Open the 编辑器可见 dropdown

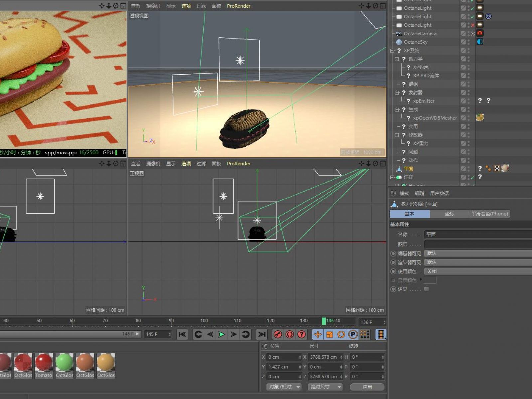coord(478,253)
